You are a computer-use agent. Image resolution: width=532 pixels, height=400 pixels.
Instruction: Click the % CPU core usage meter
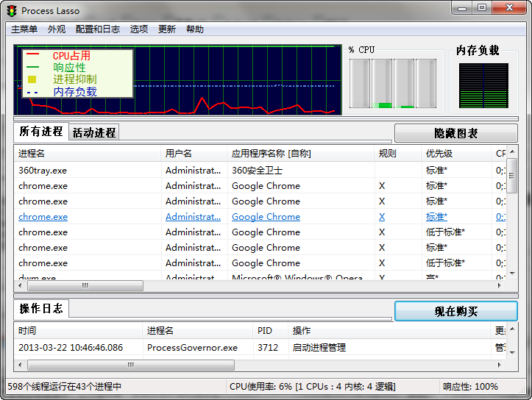[x=393, y=83]
